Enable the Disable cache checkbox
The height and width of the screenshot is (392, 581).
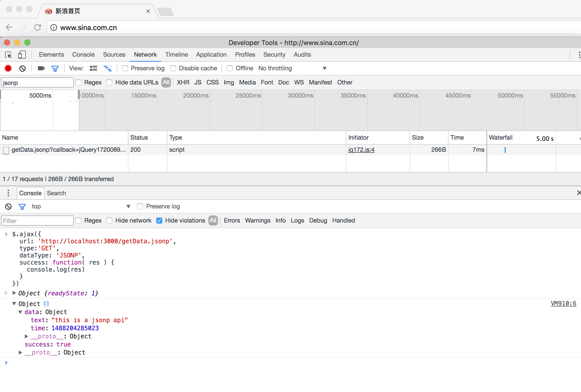173,68
